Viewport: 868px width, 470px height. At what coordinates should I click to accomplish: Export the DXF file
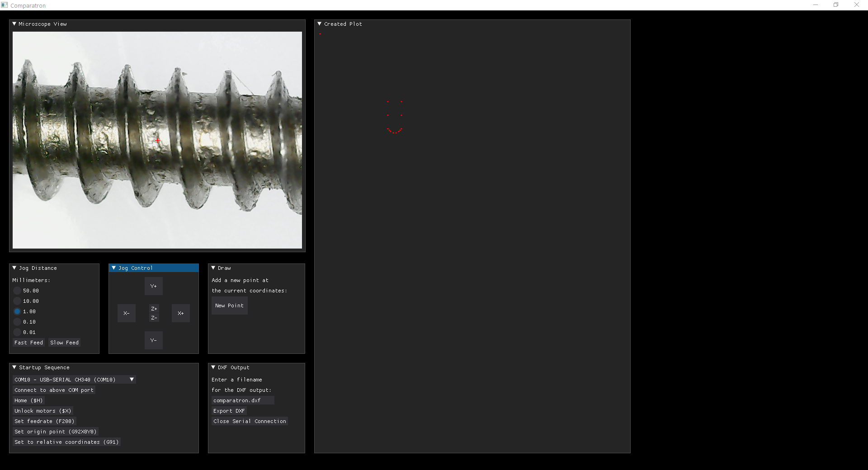point(229,411)
